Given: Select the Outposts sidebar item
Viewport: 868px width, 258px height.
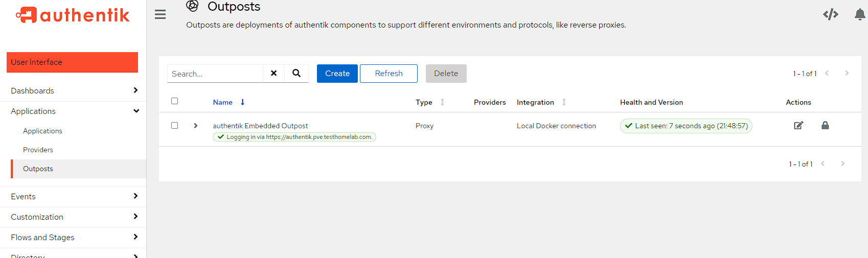Looking at the screenshot, I should [38, 169].
